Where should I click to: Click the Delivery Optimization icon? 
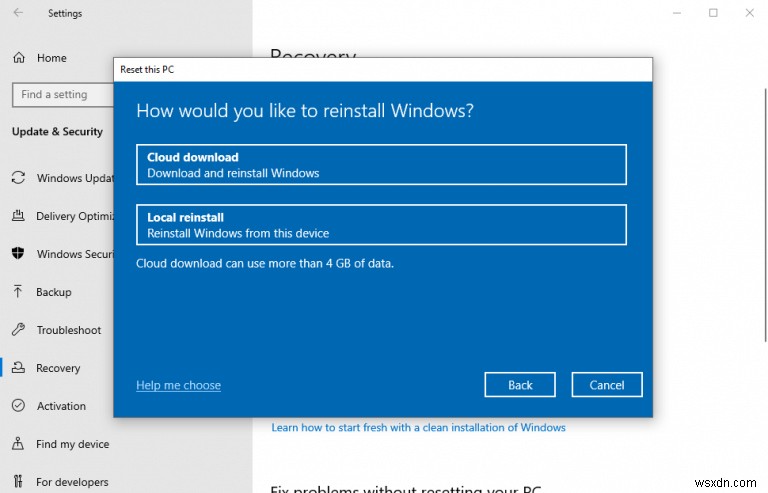[18, 215]
